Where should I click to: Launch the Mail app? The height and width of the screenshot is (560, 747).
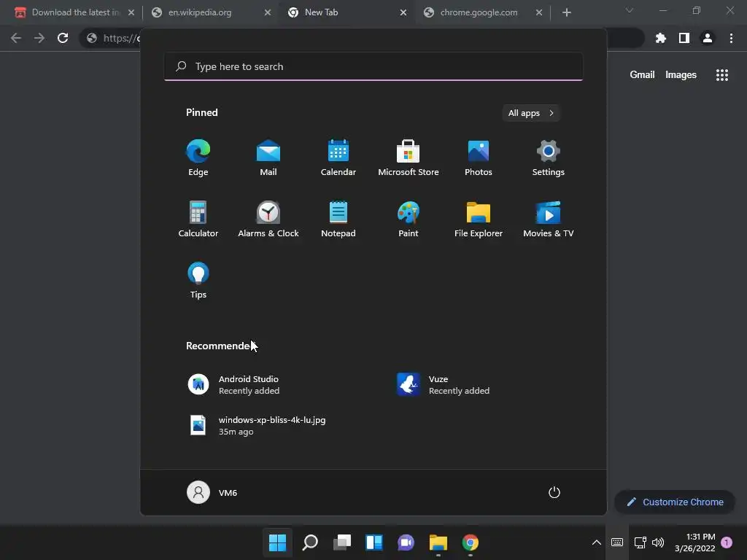pyautogui.click(x=268, y=158)
